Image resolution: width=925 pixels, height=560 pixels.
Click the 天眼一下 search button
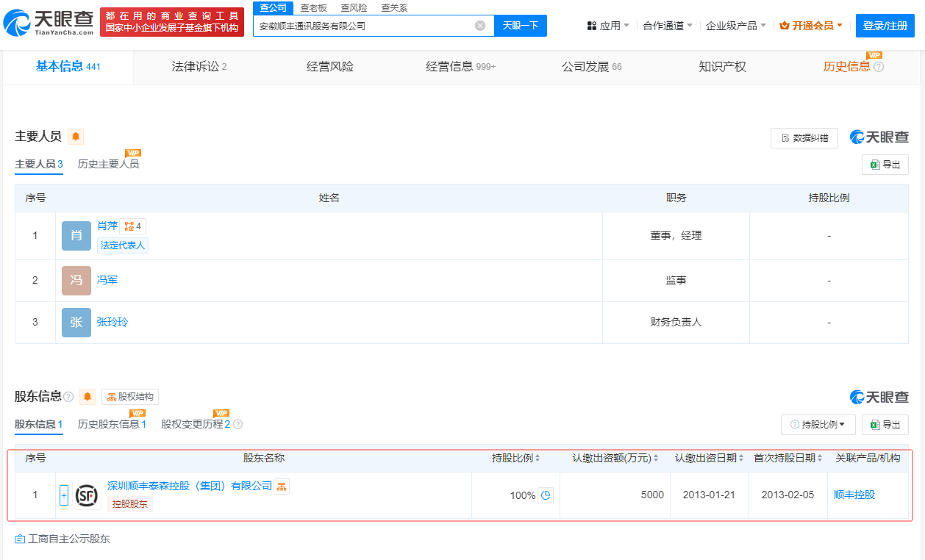point(520,26)
